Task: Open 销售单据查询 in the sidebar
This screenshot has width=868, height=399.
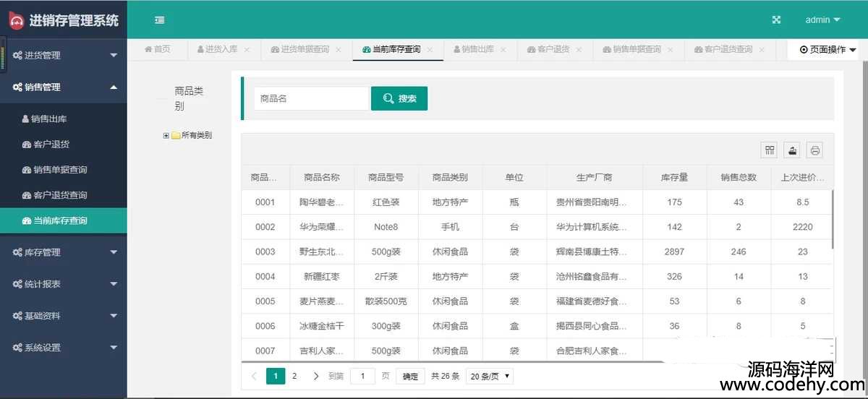Action: point(64,170)
